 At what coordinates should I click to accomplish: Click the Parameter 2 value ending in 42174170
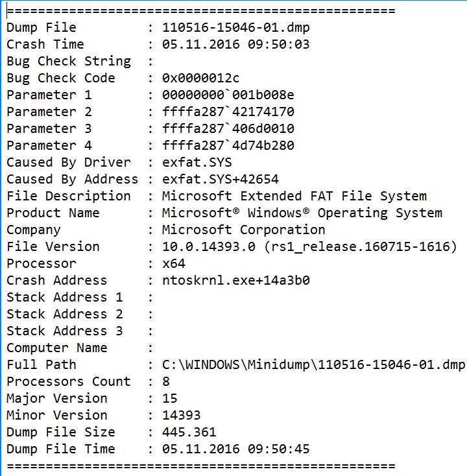point(228,112)
